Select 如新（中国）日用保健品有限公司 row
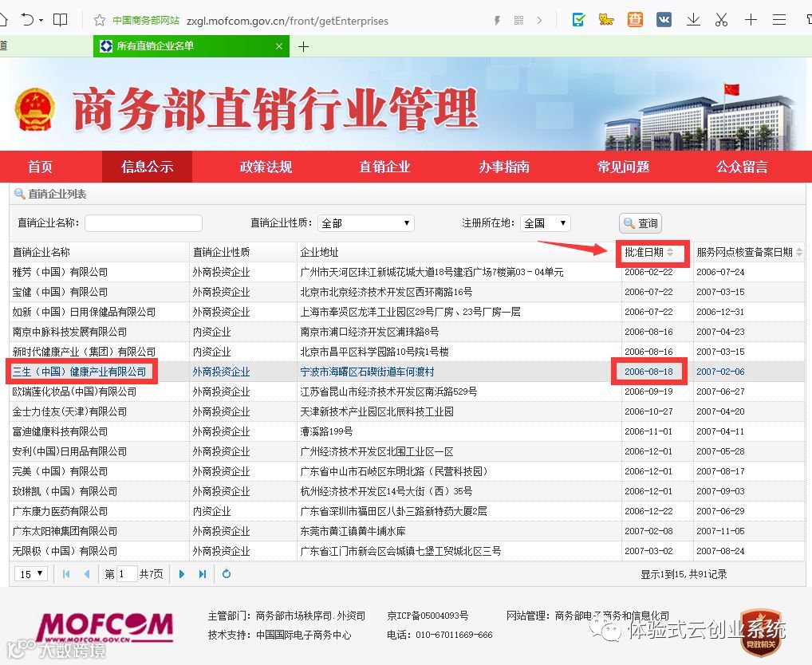The height and width of the screenshot is (665, 812). click(407, 312)
